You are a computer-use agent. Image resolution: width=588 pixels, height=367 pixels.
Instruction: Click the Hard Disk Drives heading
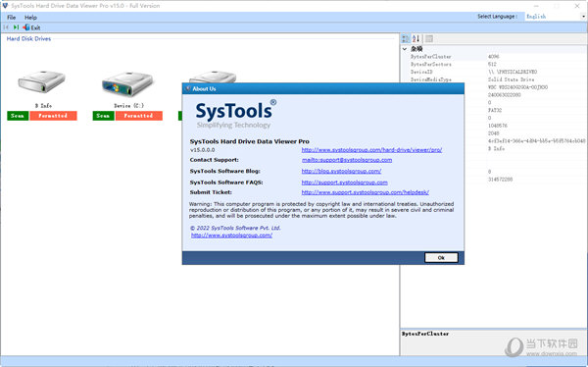[28, 38]
